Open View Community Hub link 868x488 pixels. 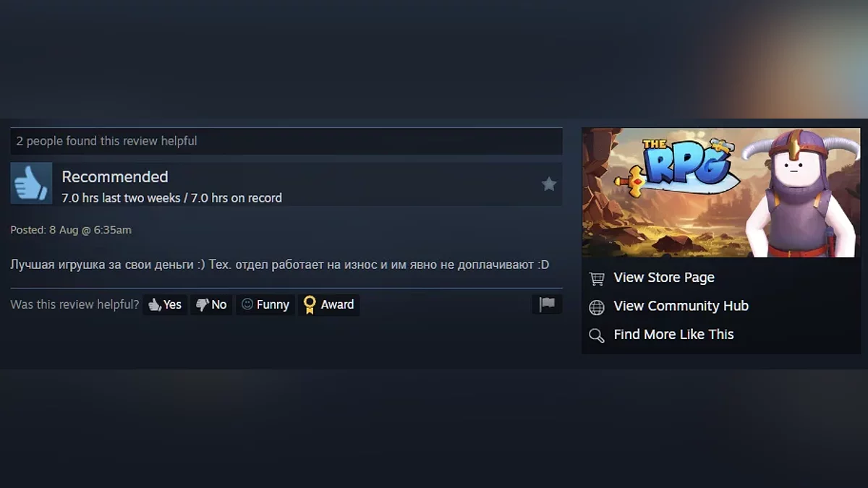click(x=681, y=306)
